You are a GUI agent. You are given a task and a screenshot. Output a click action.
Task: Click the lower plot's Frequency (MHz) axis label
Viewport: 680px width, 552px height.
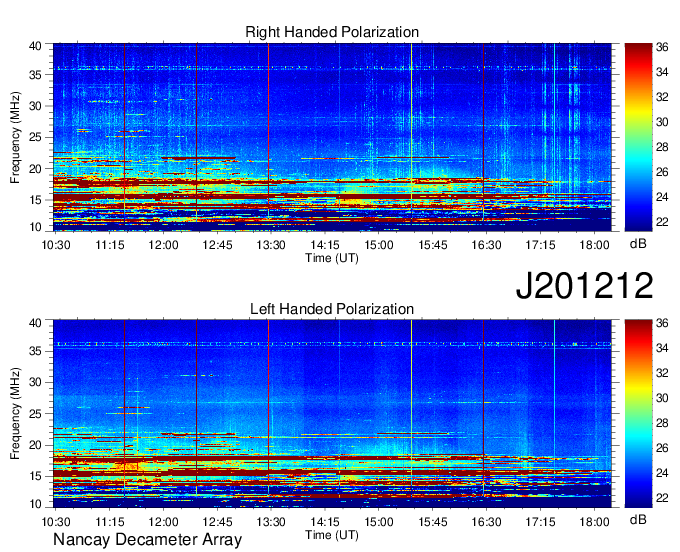coord(15,414)
